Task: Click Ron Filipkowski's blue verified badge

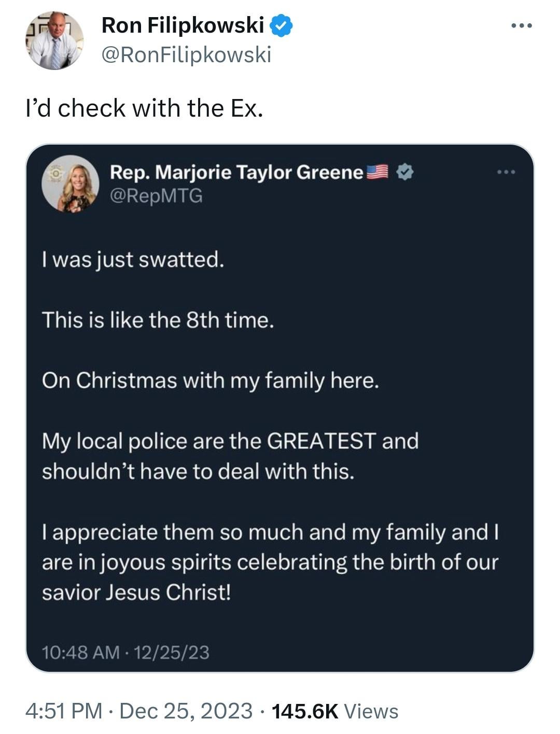Action: [282, 25]
